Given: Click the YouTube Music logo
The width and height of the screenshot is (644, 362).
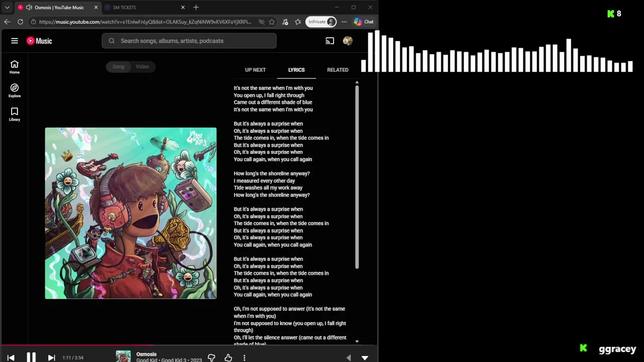Looking at the screenshot, I should tap(39, 41).
